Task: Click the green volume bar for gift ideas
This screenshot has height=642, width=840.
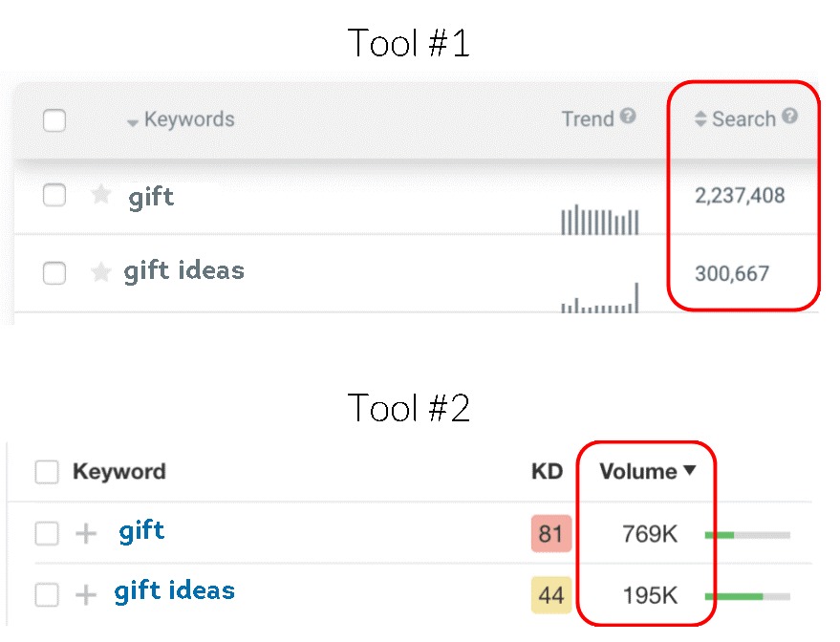Action: tap(734, 596)
